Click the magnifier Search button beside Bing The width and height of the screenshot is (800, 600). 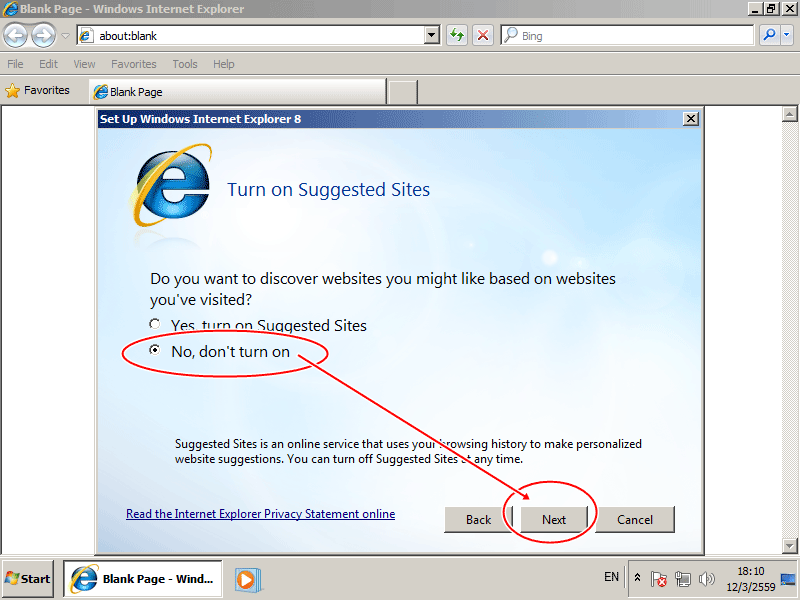coord(769,35)
